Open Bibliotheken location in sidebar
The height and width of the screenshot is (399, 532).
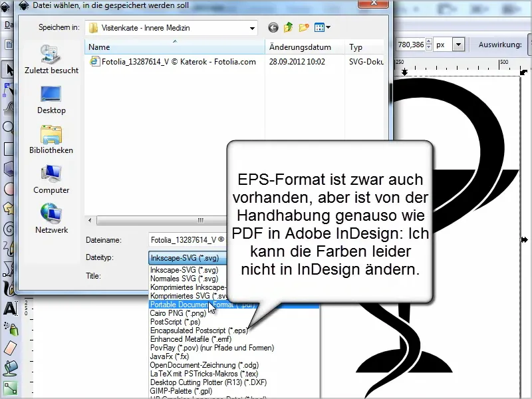51,140
